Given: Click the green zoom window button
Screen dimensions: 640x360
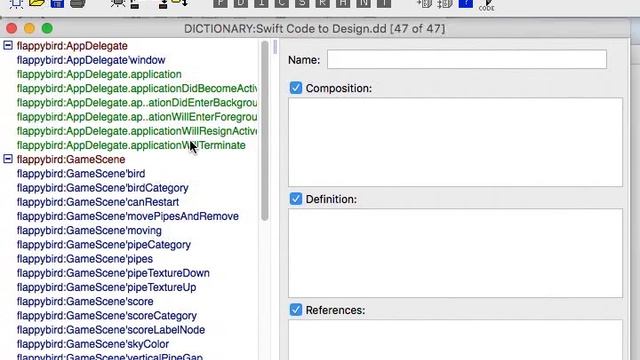Looking at the screenshot, I should pyautogui.click(x=47, y=28).
